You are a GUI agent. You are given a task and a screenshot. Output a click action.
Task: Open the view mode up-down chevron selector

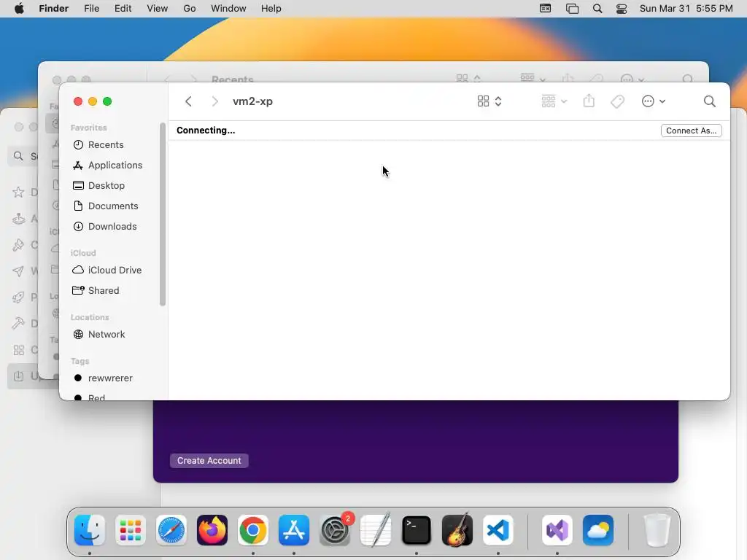click(498, 101)
